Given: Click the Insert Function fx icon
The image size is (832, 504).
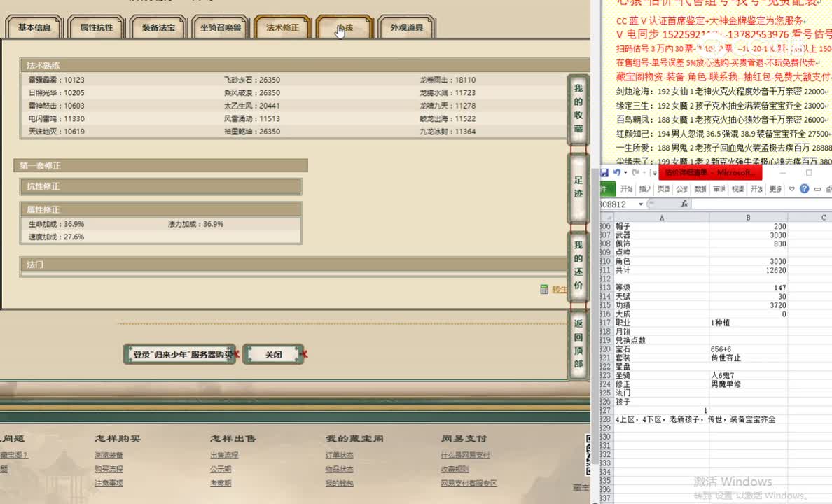Looking at the screenshot, I should pos(685,204).
